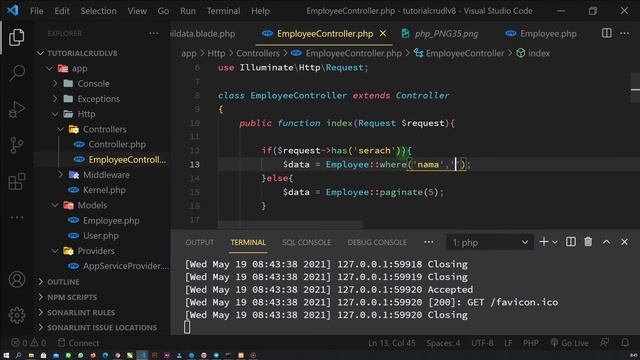
Task: Show additional views ellipsis in activity bar
Action: click(x=16, y=217)
